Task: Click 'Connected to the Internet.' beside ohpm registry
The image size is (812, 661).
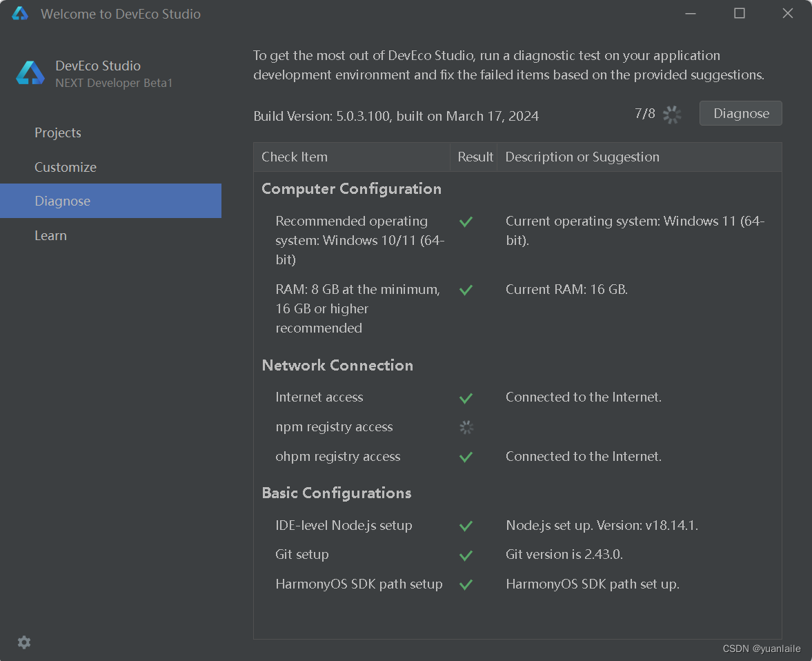Action: point(584,456)
